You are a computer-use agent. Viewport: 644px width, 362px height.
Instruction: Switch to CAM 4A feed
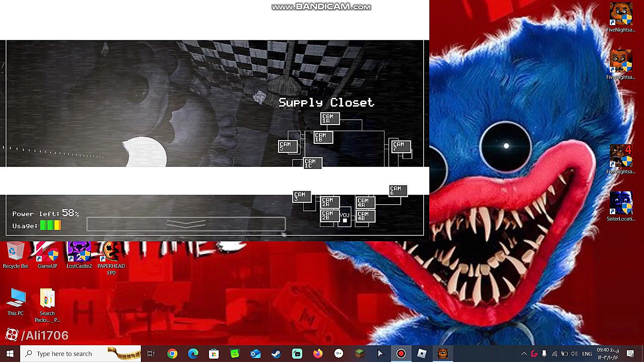366,202
